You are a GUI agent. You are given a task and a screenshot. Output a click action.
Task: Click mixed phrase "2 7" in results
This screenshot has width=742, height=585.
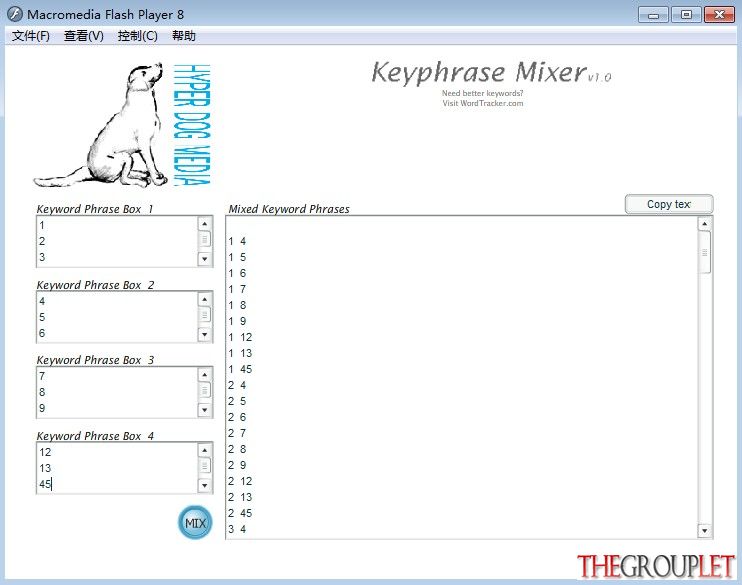click(237, 433)
